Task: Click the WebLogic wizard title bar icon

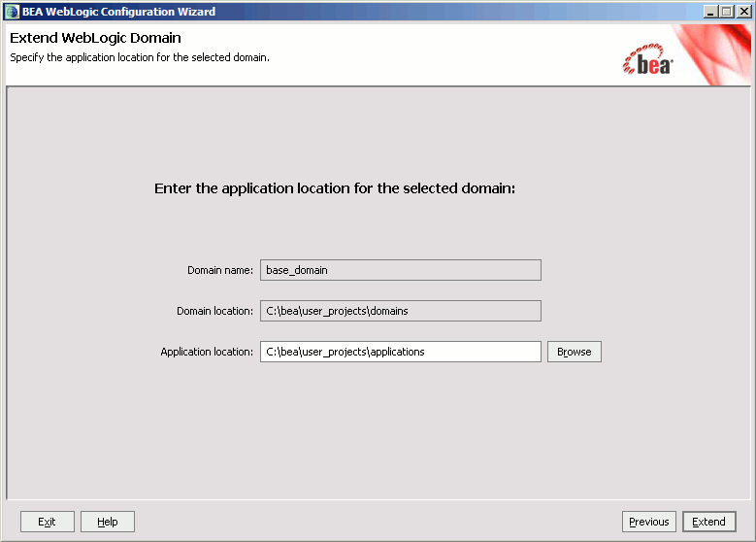Action: click(12, 12)
